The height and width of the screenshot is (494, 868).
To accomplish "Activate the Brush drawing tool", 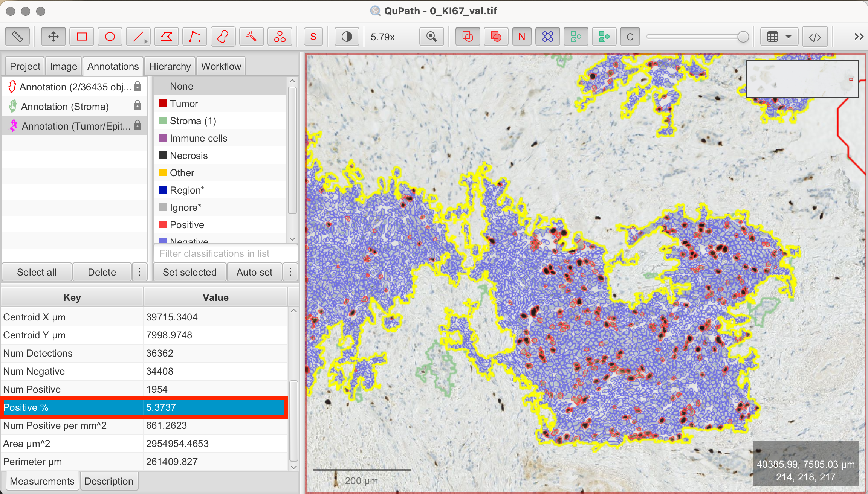I will [223, 37].
